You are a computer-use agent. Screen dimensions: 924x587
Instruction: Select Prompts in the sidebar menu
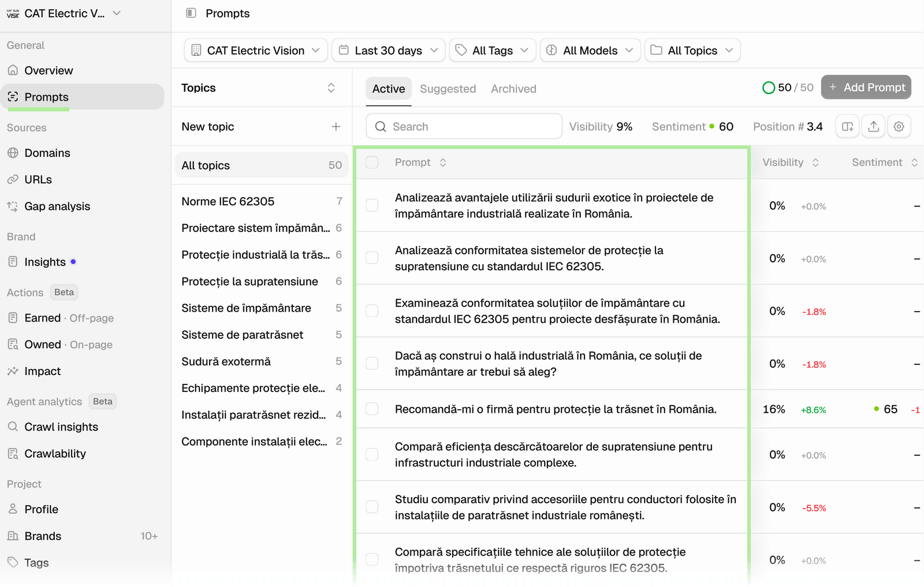[82, 97]
